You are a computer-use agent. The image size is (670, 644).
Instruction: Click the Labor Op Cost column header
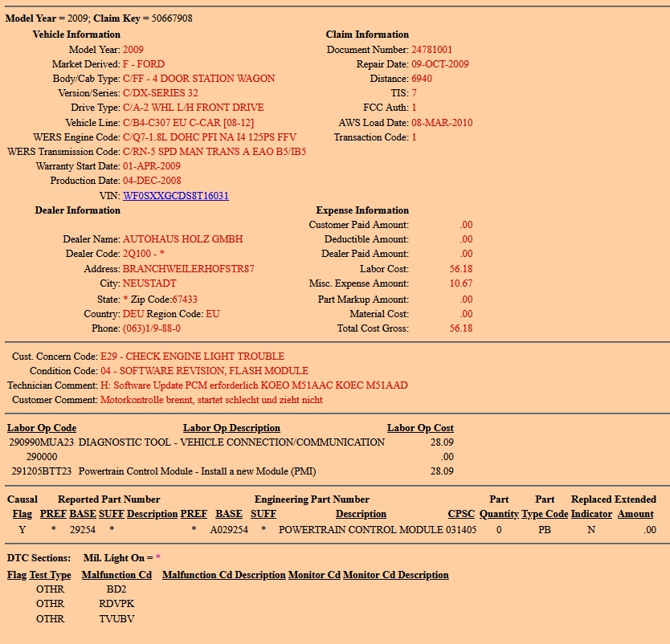tap(420, 428)
